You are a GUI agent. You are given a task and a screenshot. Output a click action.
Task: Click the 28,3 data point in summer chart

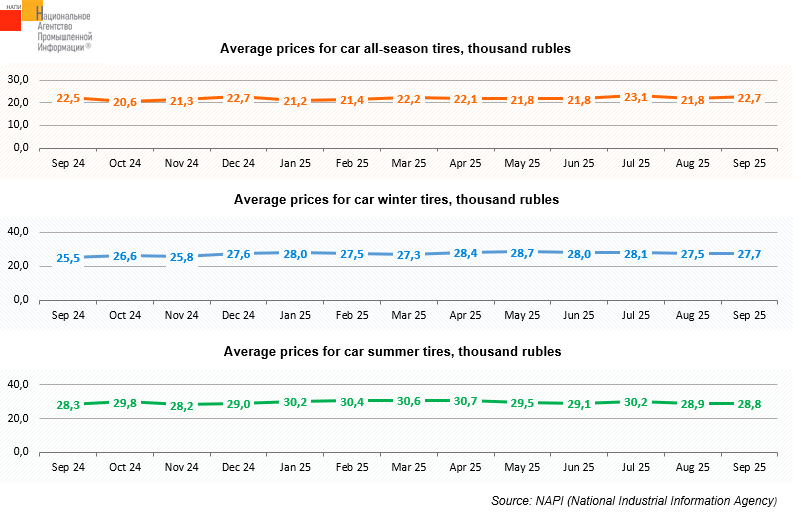pos(68,405)
